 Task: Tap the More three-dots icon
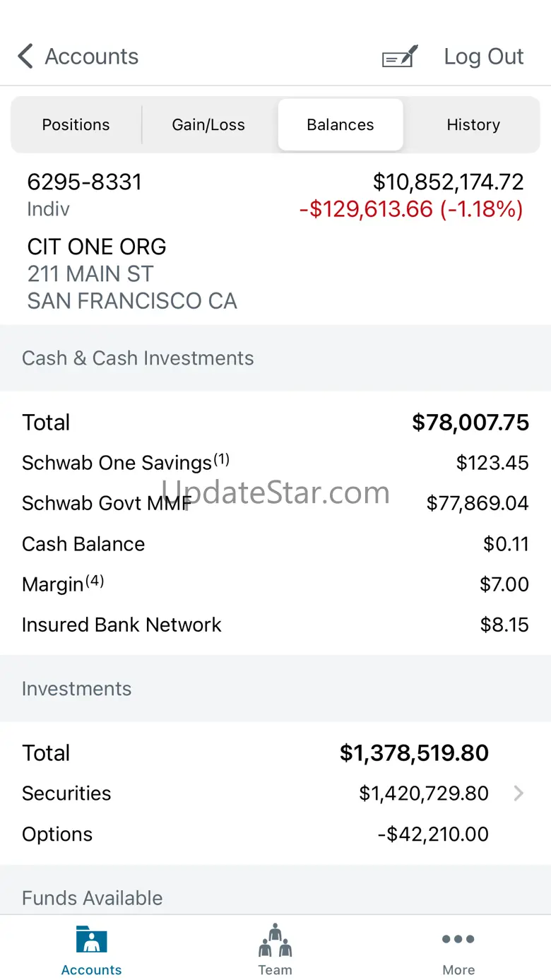(458, 940)
